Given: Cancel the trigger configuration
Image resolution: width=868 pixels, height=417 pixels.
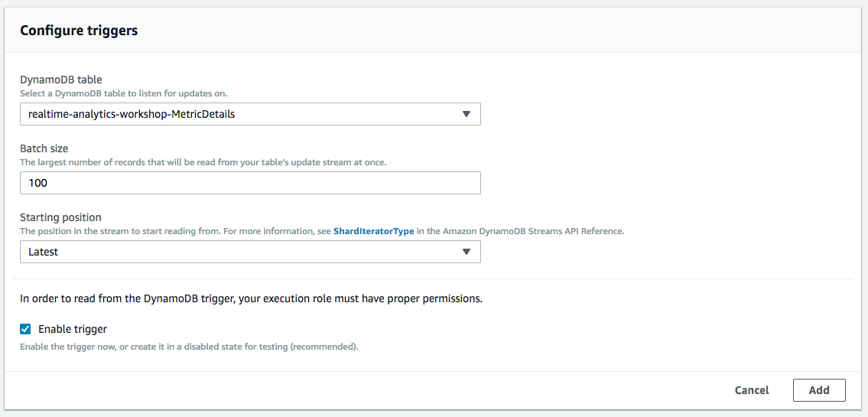Looking at the screenshot, I should 752,390.
